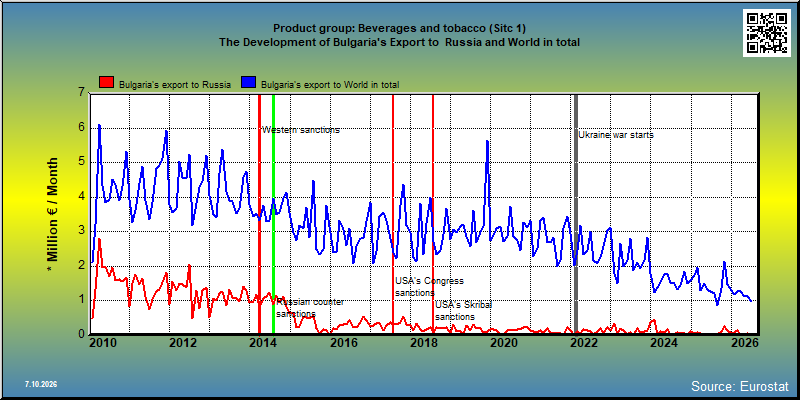Click the red legend swatch for Russia

tap(107, 82)
